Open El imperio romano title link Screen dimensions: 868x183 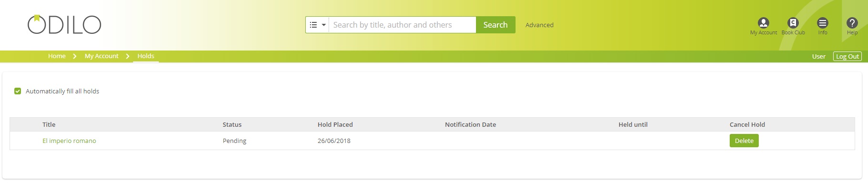tap(69, 141)
